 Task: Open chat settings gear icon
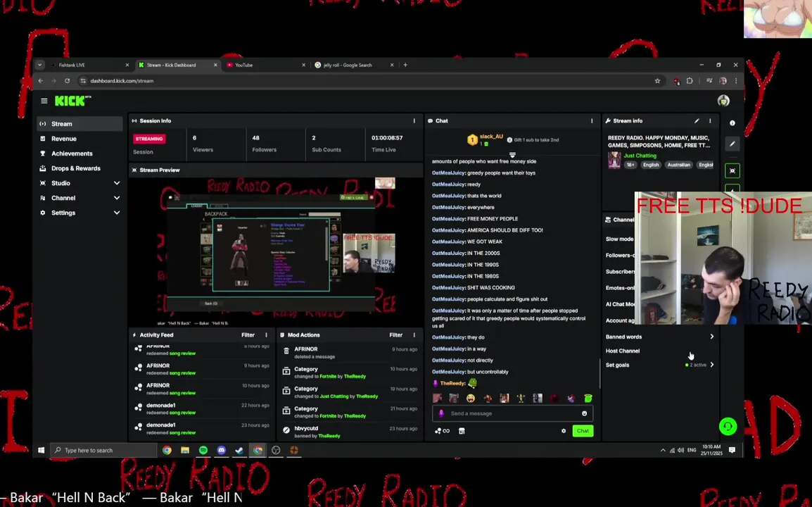pyautogui.click(x=564, y=431)
